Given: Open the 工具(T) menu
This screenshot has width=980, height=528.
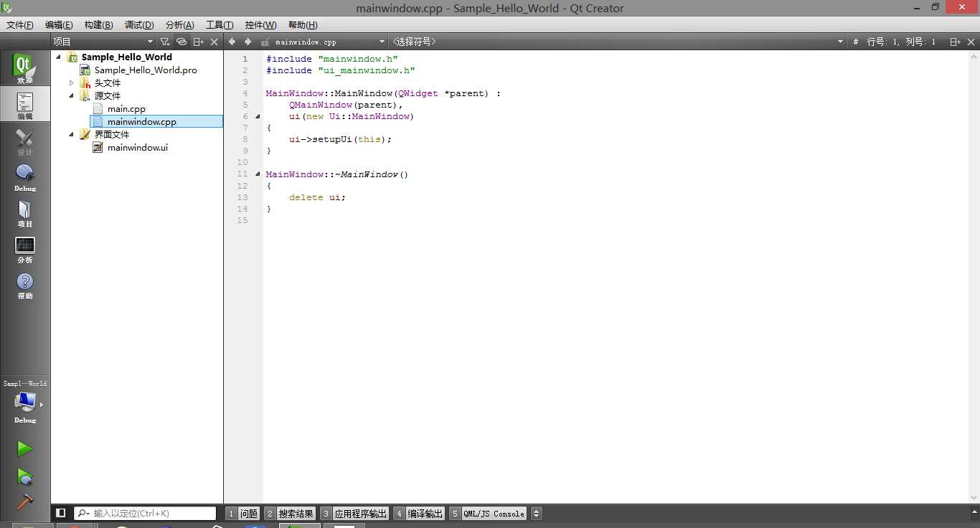Looking at the screenshot, I should tap(220, 24).
